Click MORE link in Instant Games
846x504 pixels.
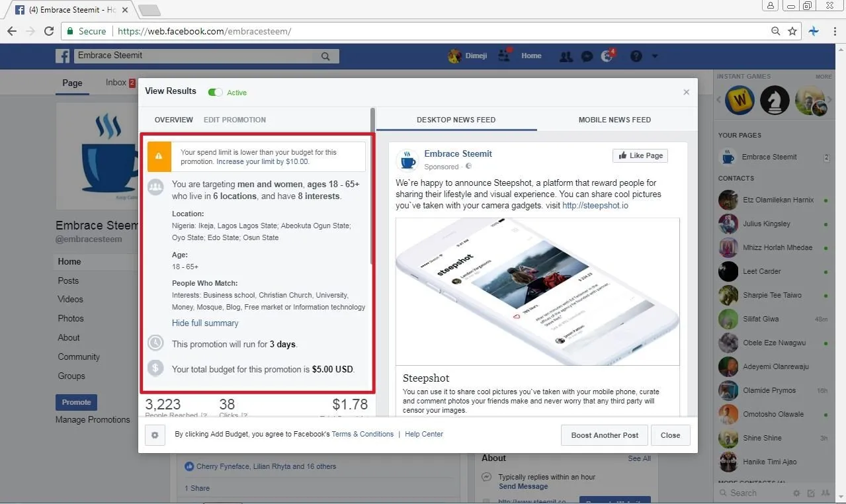click(824, 77)
